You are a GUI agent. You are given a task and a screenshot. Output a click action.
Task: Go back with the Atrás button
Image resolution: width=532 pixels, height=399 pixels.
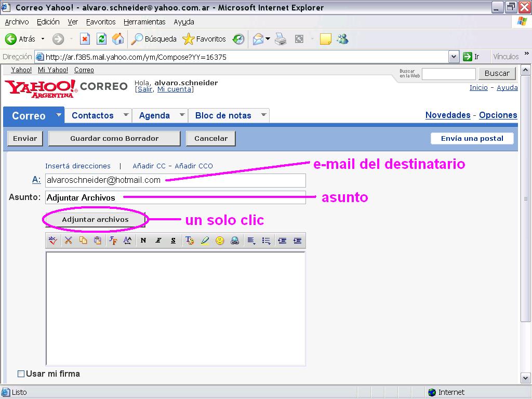point(20,39)
